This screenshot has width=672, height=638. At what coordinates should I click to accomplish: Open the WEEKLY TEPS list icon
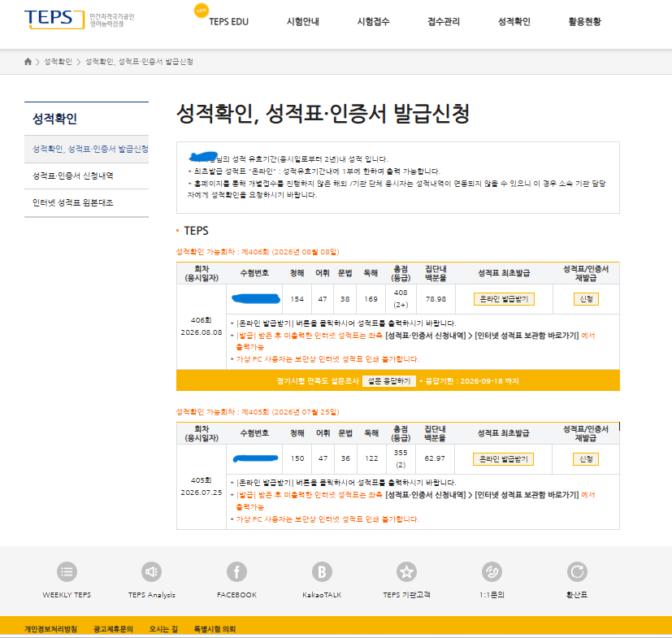tap(67, 571)
